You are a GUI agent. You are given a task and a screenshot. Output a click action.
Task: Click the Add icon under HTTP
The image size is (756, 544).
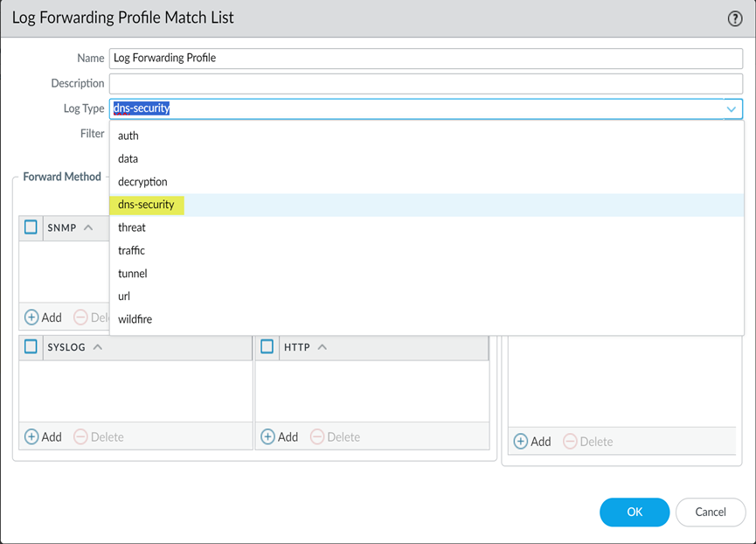268,436
